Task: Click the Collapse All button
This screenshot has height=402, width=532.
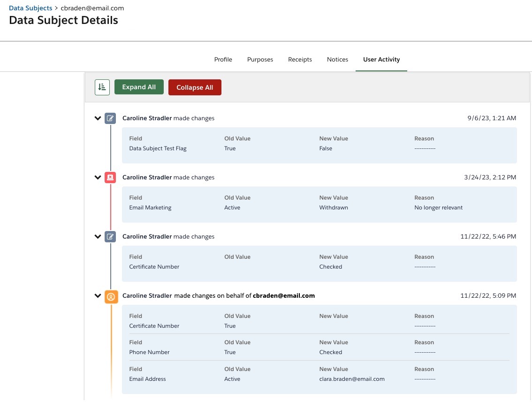Action: [x=195, y=87]
